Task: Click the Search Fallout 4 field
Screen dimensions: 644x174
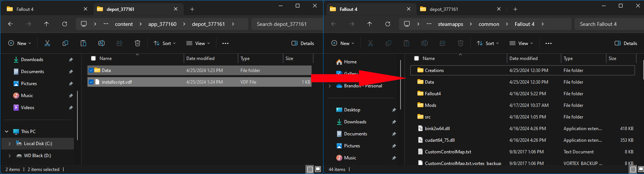Action: (609, 24)
